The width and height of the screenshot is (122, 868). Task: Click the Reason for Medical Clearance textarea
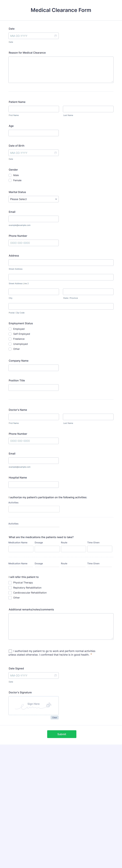coord(61,70)
